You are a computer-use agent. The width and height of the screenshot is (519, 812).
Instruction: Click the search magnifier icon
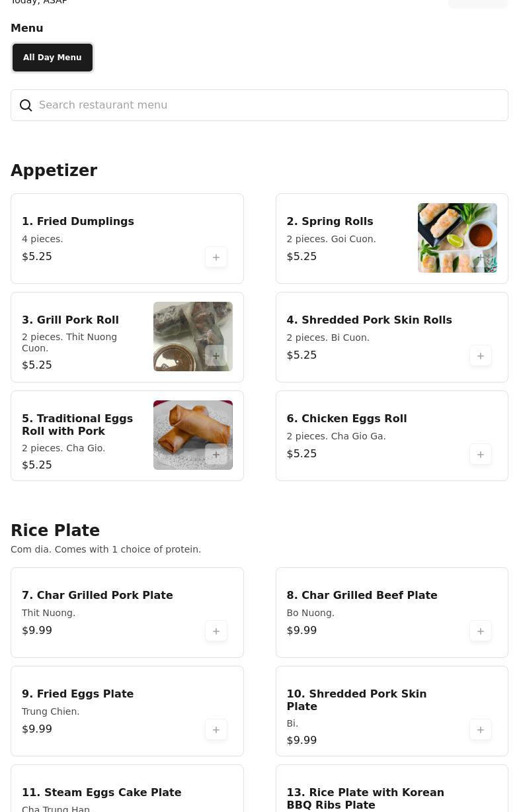click(x=26, y=106)
